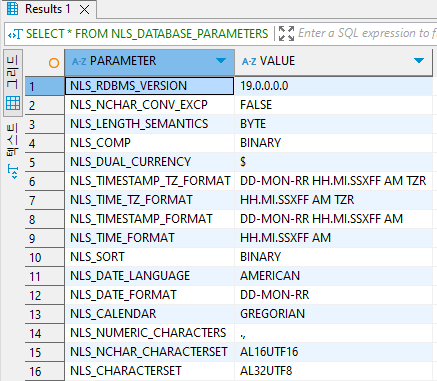Select the AL32UTF8 value cell
The width and height of the screenshot is (437, 381).
point(333,371)
